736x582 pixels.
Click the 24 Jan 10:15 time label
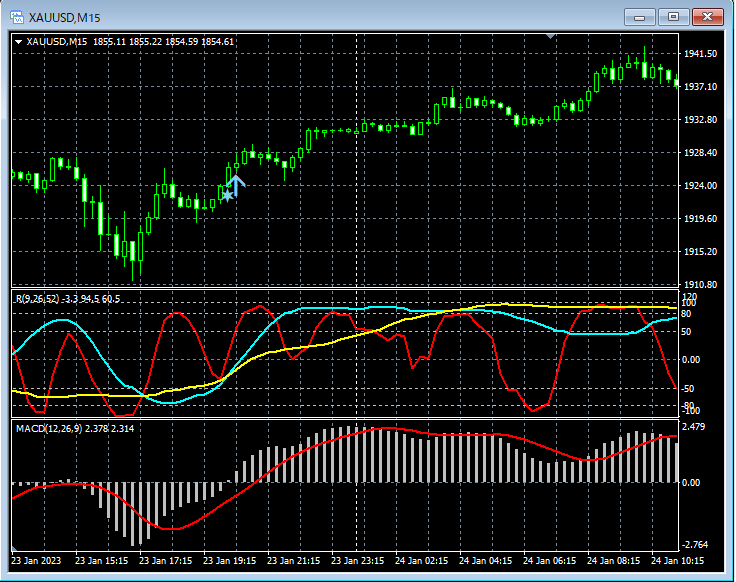point(677,561)
